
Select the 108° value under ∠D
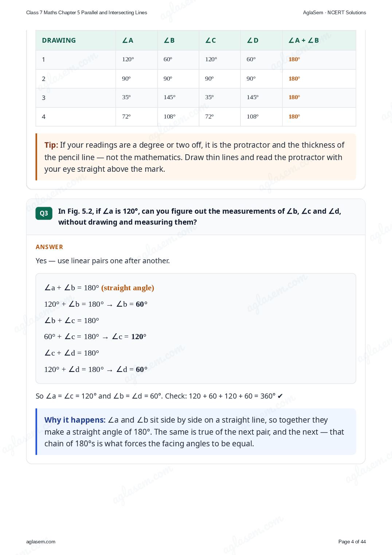[x=252, y=117]
